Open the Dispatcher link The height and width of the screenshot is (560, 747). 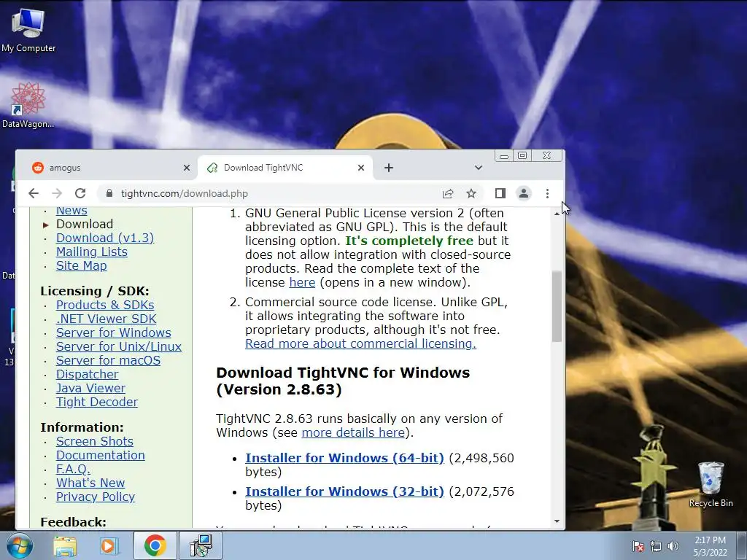tap(88, 374)
